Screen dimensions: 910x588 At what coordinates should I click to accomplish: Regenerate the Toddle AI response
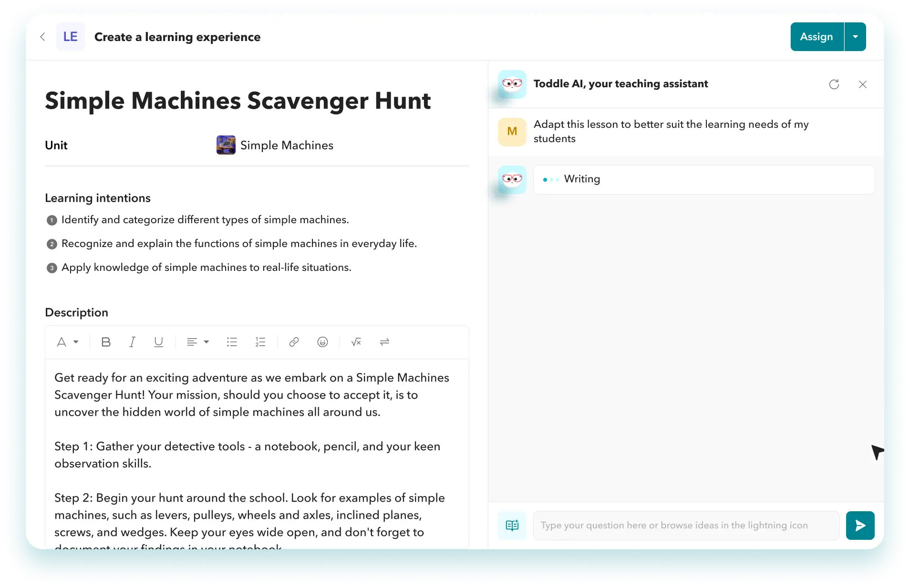[834, 84]
